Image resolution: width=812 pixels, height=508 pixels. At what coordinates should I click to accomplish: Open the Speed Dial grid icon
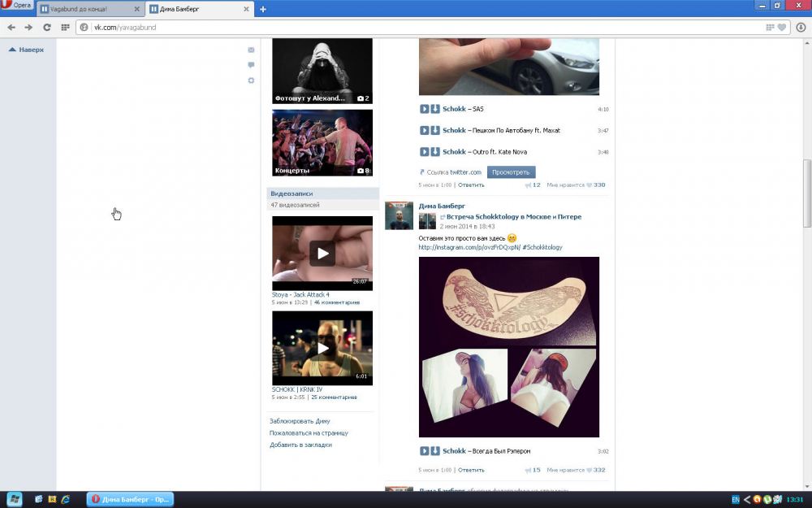tap(65, 27)
